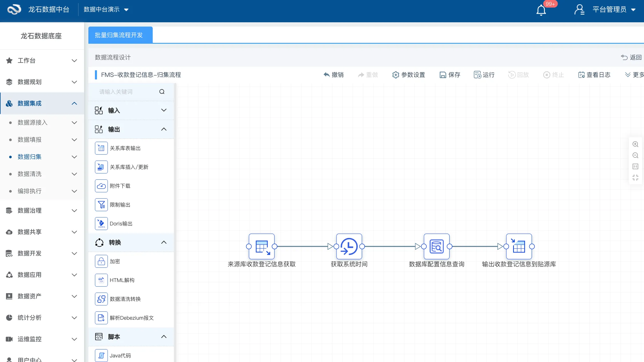644x362 pixels.
Task: Click the zoom out canvas icon
Action: click(635, 155)
